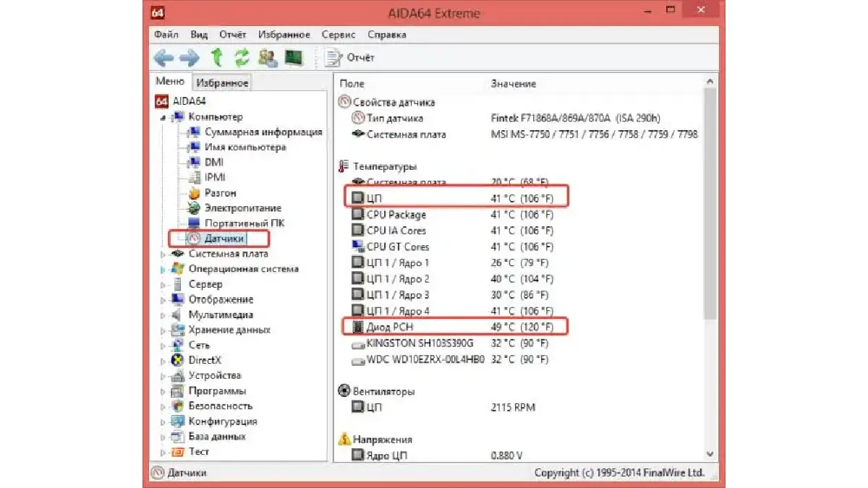The width and height of the screenshot is (868, 488).
Task: Select the CPU Package row
Action: [519, 215]
